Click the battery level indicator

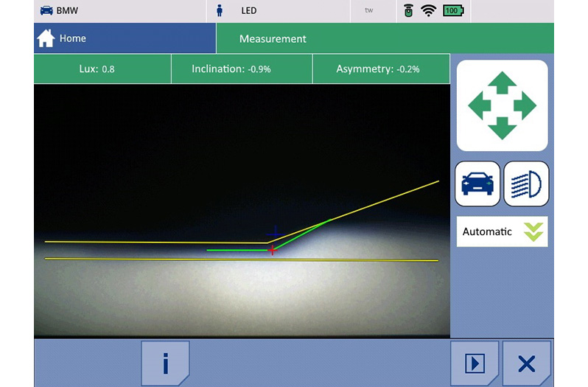point(452,11)
